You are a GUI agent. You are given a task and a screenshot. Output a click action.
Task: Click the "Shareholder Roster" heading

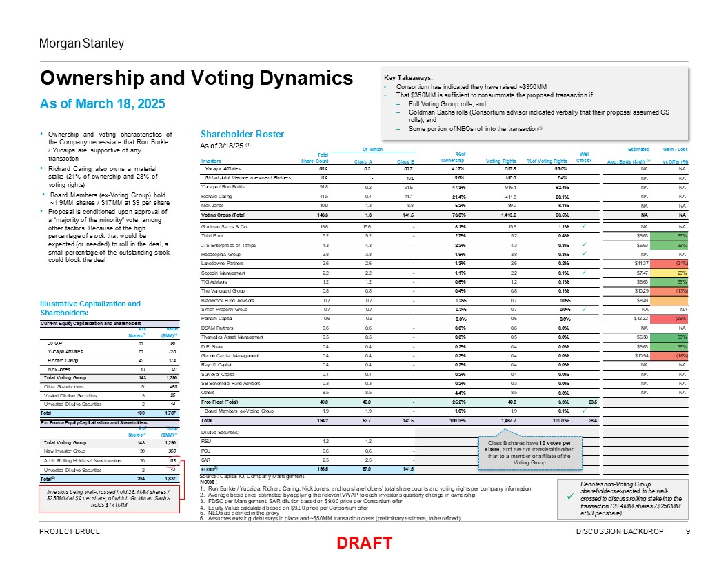click(243, 135)
